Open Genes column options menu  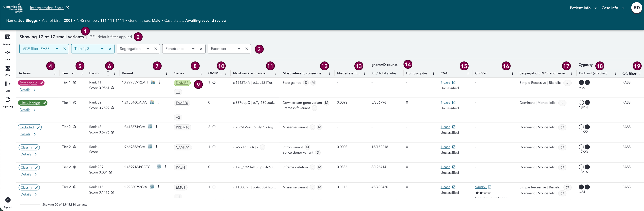click(x=201, y=73)
